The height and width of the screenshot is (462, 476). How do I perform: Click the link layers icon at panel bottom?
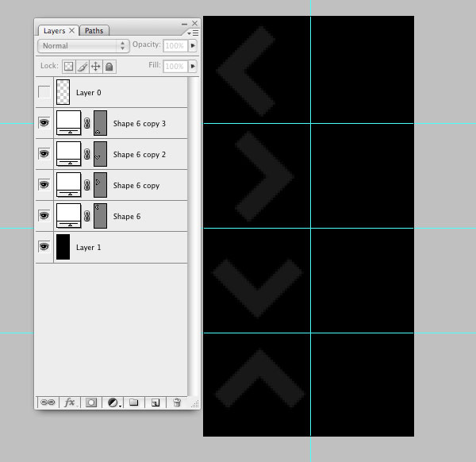tap(48, 402)
